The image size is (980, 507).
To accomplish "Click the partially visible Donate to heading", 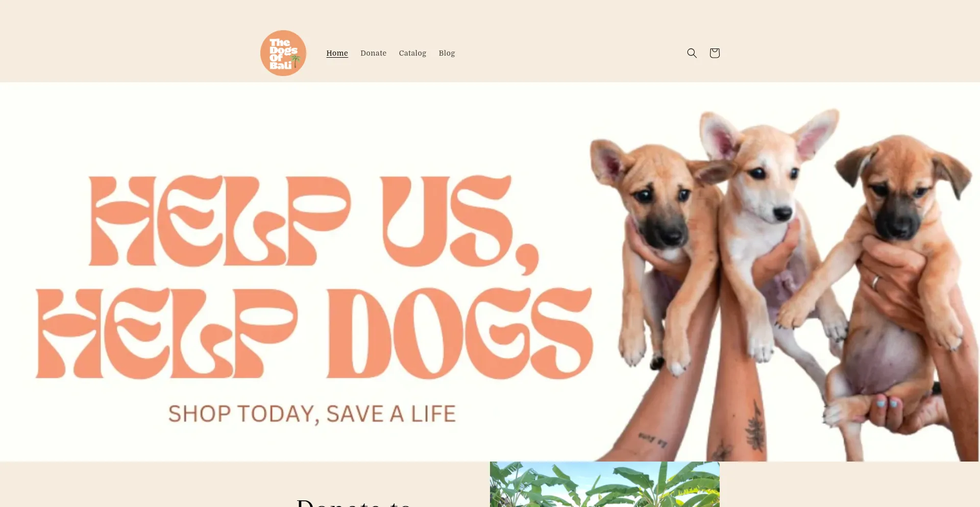I will (x=354, y=502).
